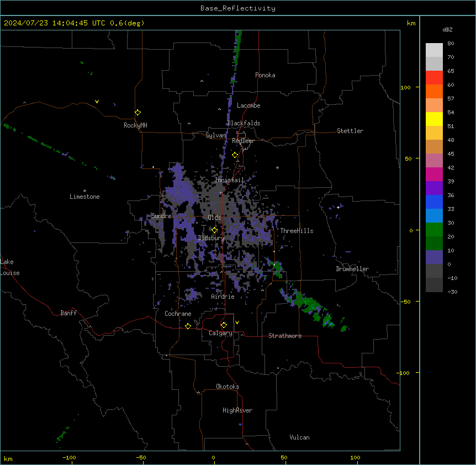Screen dimensions: 476x465
Task: Click the Lacombe city label
Action: tap(248, 105)
